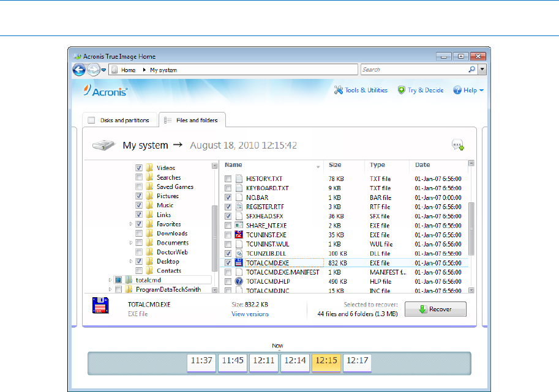This screenshot has height=392, width=559.
Task: Click the KEYBOARD.TXT file icon
Action: [239, 188]
